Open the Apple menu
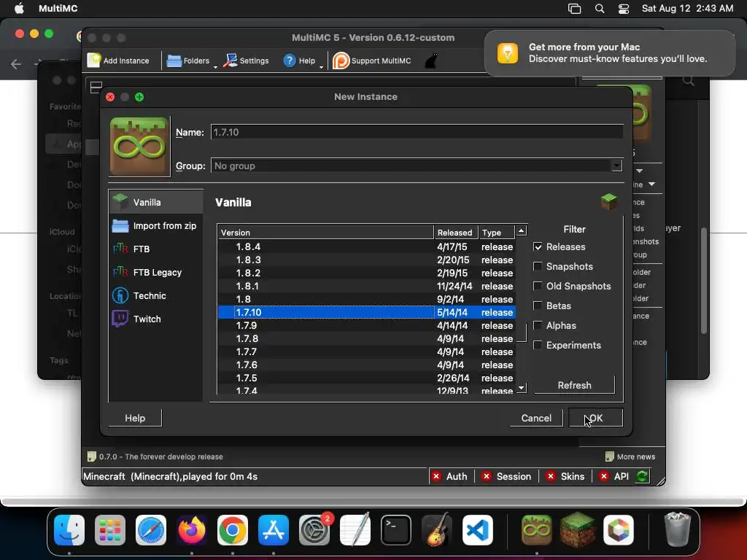 (x=19, y=9)
